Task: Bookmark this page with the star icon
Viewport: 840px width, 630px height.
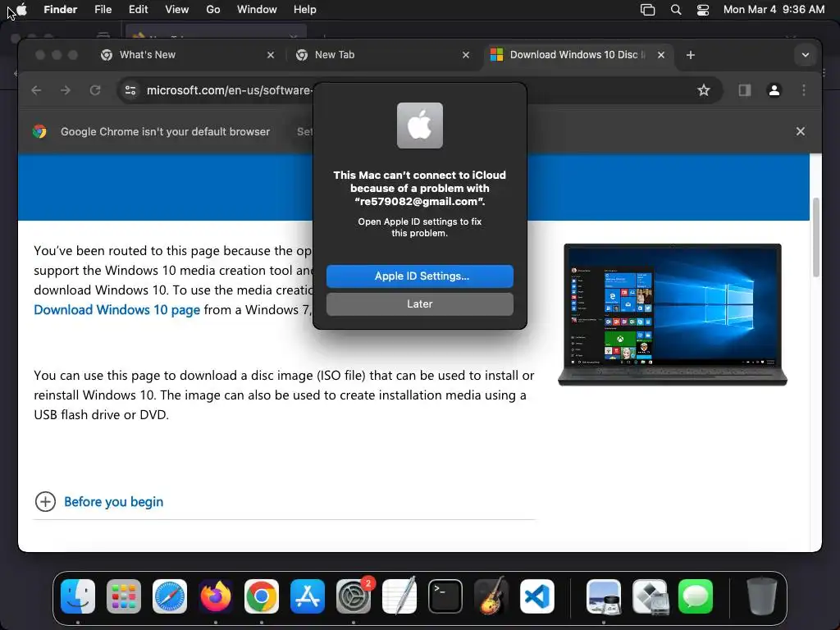Action: [703, 90]
